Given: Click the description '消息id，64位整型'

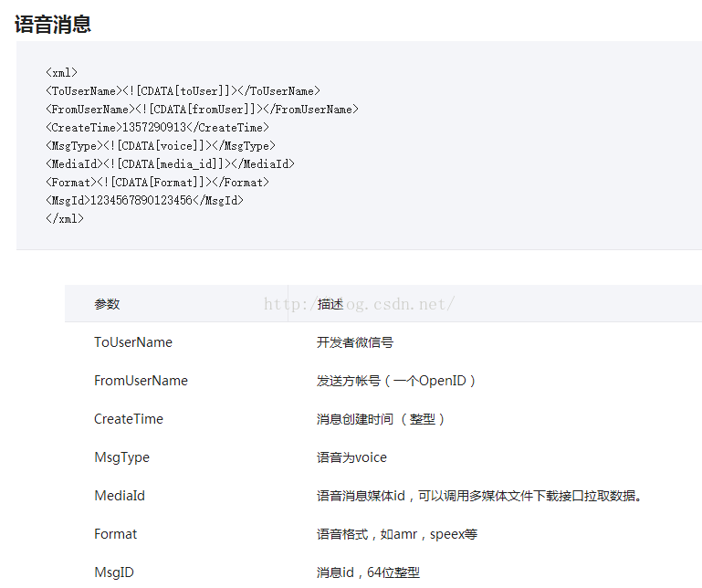Looking at the screenshot, I should (369, 572).
